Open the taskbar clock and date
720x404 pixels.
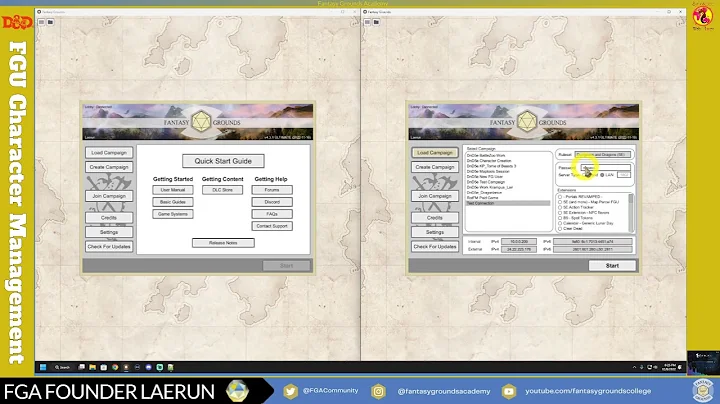point(669,367)
